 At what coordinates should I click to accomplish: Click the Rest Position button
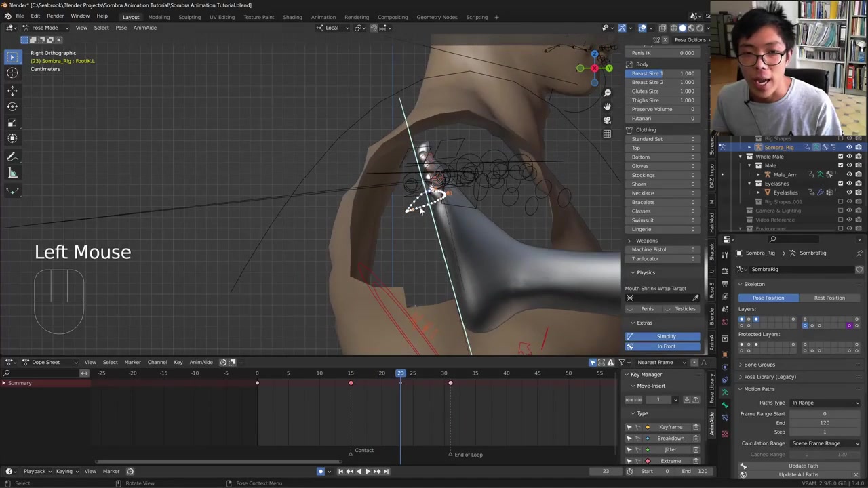(829, 298)
